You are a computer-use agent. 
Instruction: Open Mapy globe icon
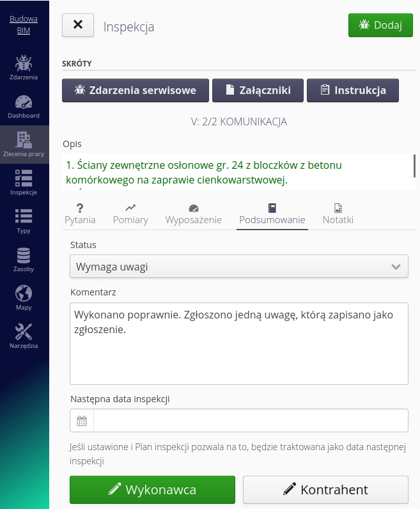click(24, 298)
